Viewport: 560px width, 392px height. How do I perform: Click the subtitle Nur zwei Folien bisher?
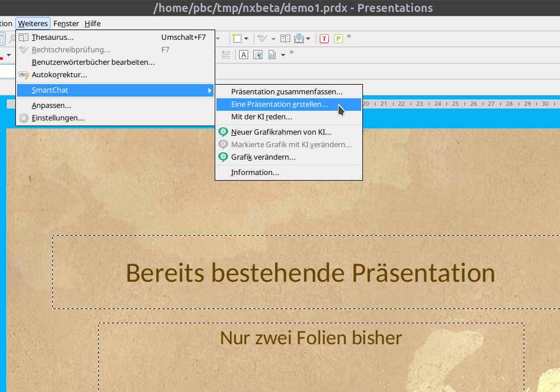point(311,337)
